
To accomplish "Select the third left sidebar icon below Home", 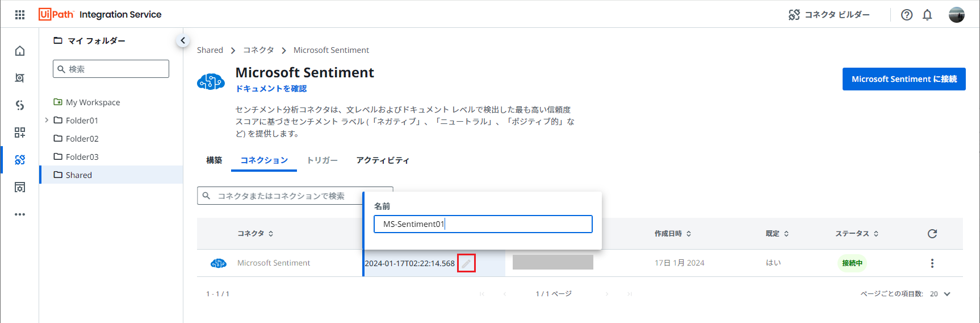I will [x=20, y=105].
